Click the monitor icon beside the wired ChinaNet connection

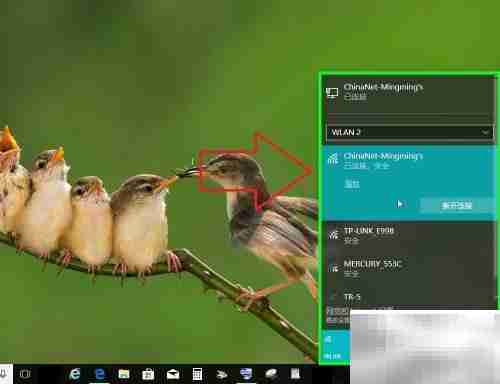(x=332, y=93)
